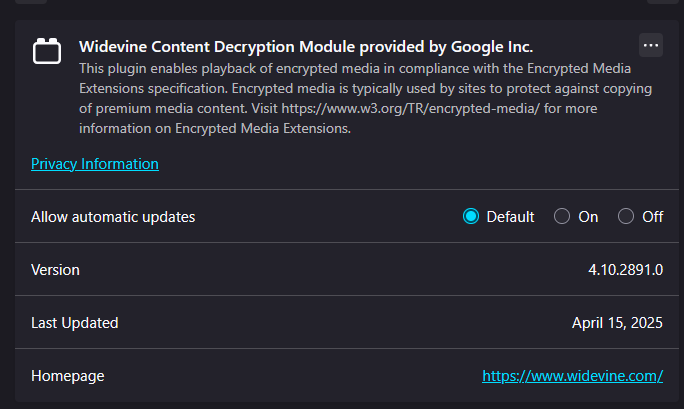Click the April 15, 2025 date
This screenshot has width=684, height=409.
coord(617,323)
